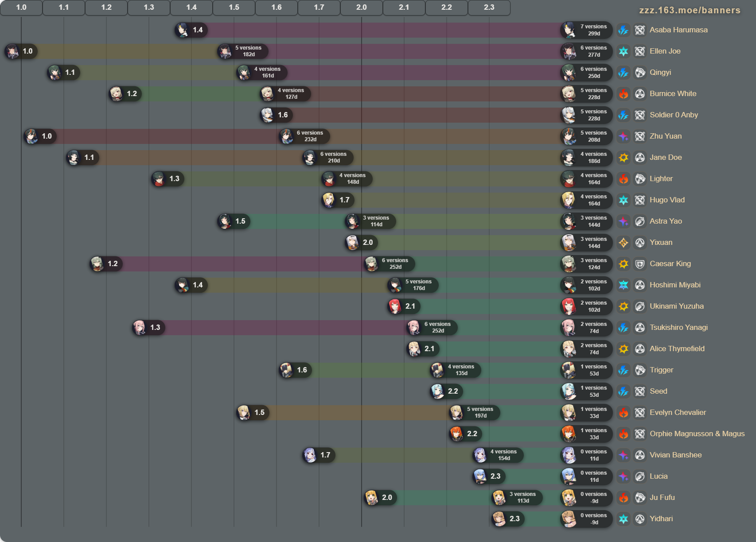The height and width of the screenshot is (542, 756).
Task: Click Asaba Harumasa's electric attribute icon
Action: click(624, 30)
